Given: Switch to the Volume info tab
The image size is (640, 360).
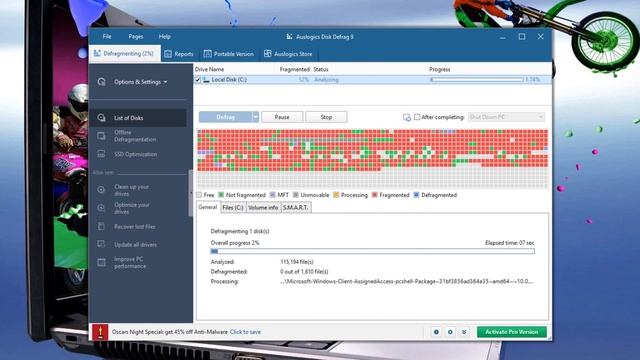Looking at the screenshot, I should 263,208.
